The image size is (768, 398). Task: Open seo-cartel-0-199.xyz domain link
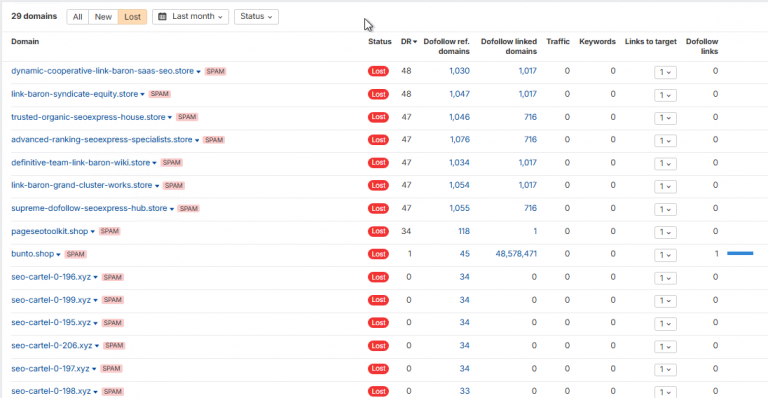(51, 300)
